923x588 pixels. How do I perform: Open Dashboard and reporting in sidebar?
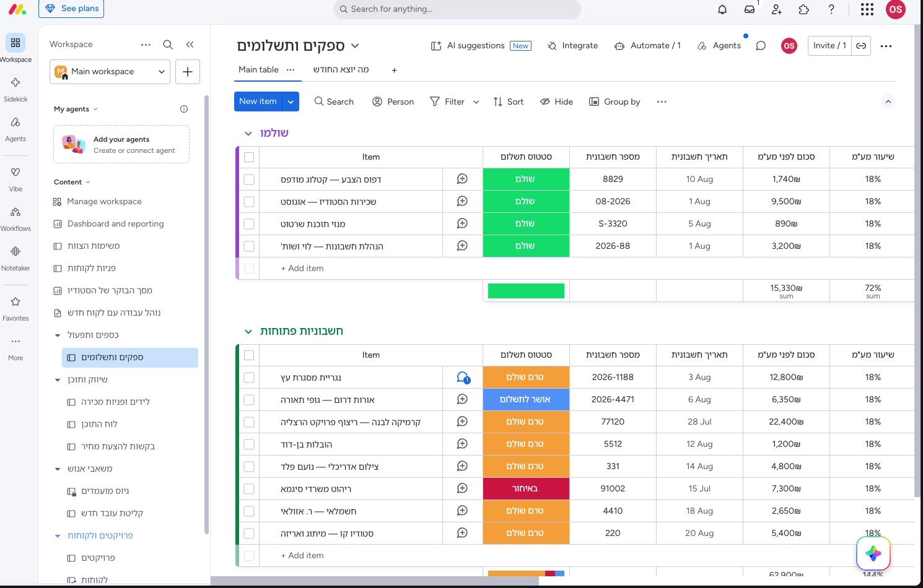116,224
